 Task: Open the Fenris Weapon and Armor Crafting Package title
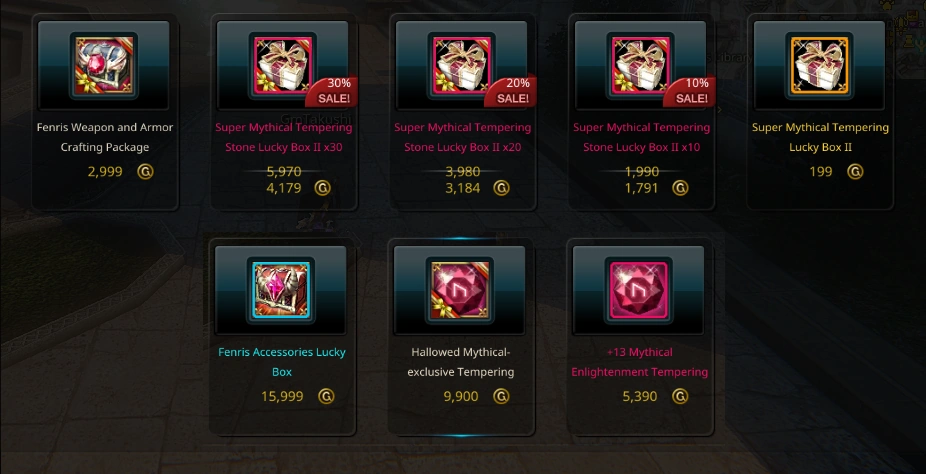[x=105, y=137]
